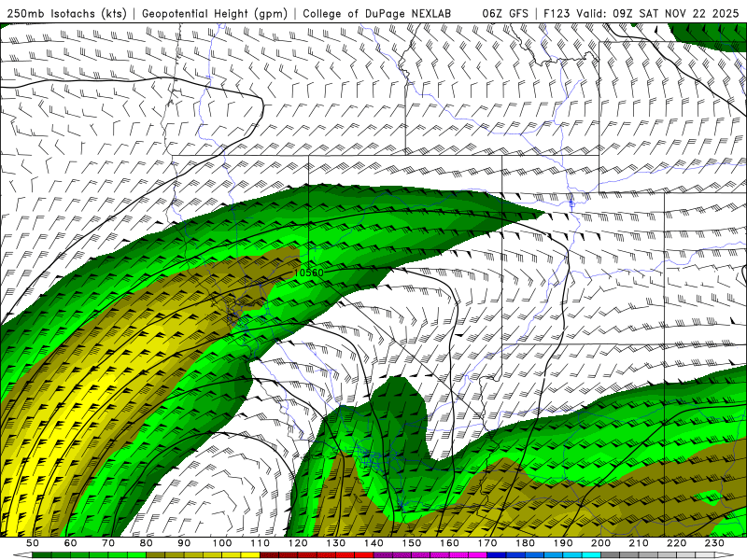747x560 pixels.
Task: Click the 170 value on the color scale
Action: tap(487, 543)
